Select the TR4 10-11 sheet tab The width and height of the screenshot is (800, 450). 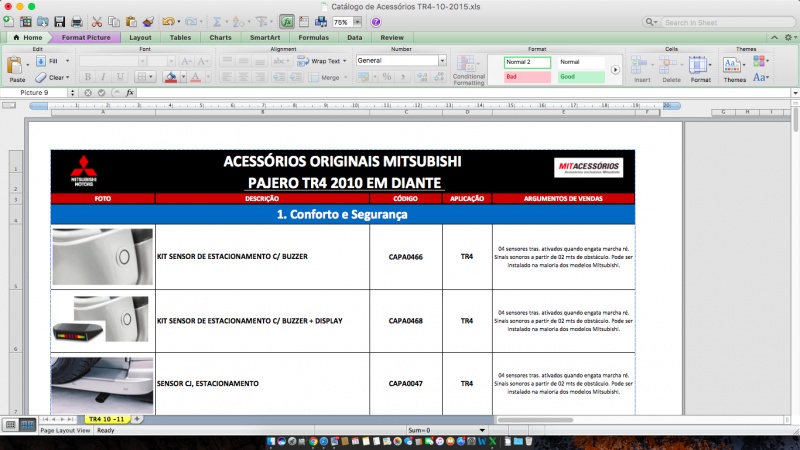(106, 419)
